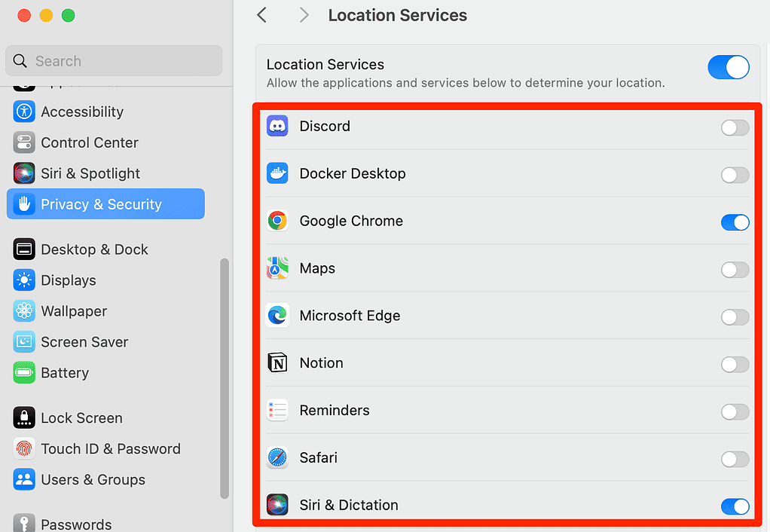
Task: Turn off the master Location Services toggle
Action: [728, 67]
